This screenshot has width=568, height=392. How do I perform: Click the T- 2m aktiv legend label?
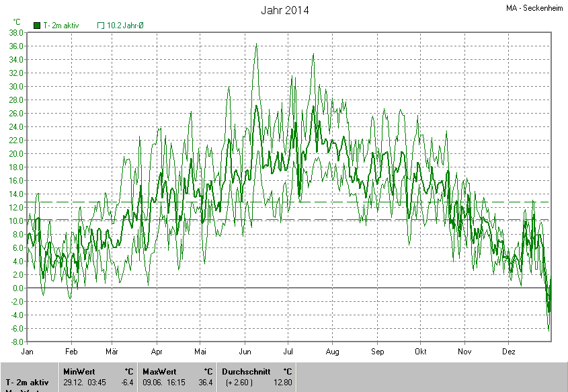tap(60, 26)
